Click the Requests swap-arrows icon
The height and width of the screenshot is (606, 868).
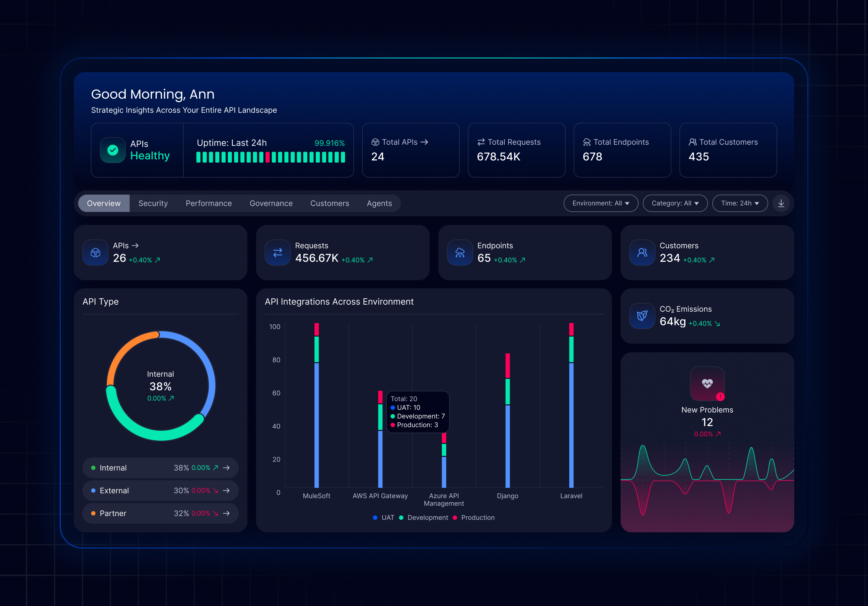tap(278, 252)
